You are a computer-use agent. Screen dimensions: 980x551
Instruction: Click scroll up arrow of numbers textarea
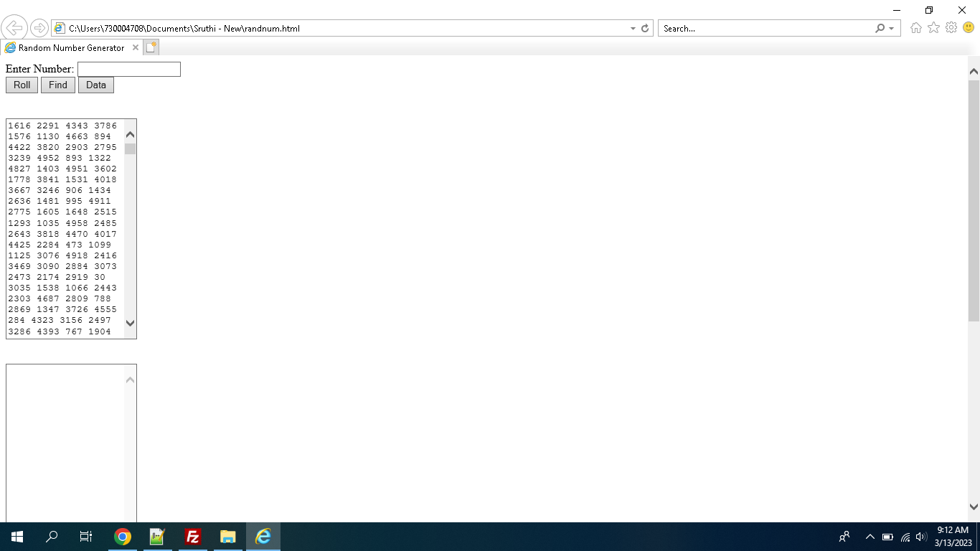tap(130, 134)
